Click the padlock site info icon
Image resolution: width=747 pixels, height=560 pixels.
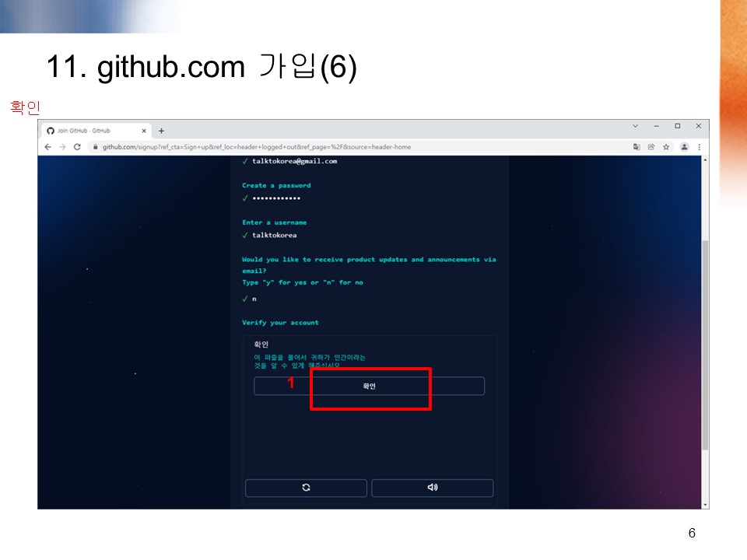point(95,147)
